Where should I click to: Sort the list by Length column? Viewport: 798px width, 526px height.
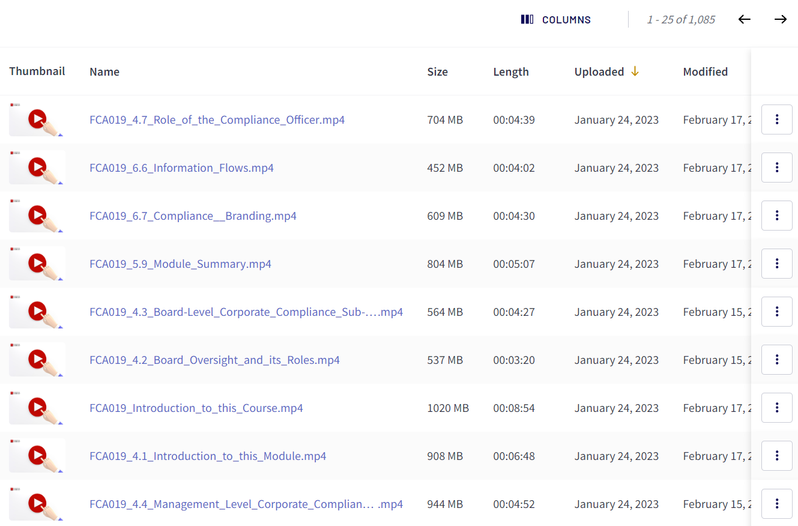click(x=510, y=72)
